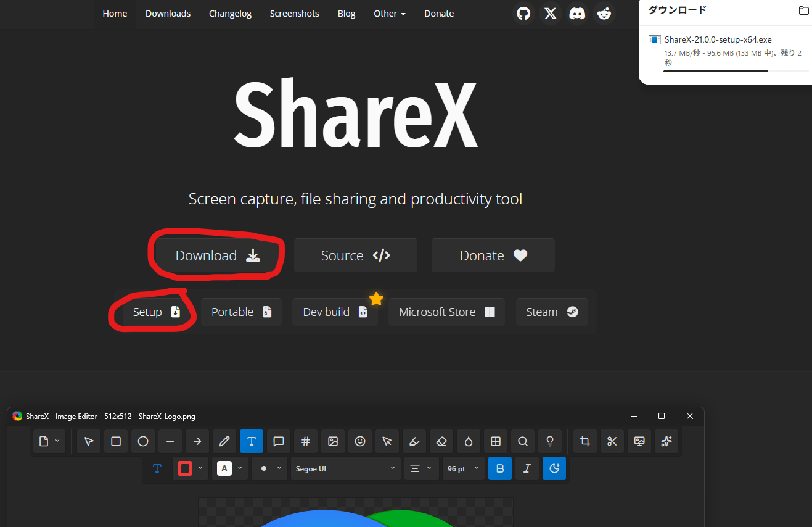
Task: Open the Donate nav item
Action: (439, 14)
